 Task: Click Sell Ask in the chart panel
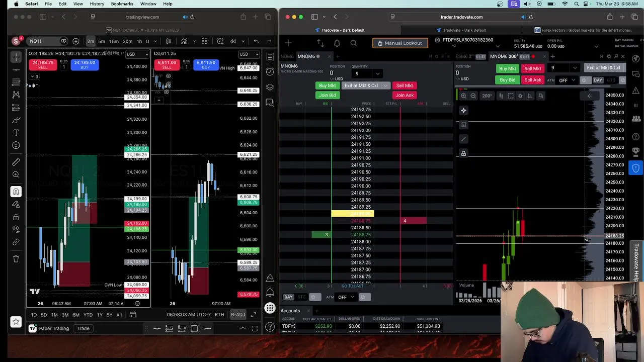coord(532,80)
